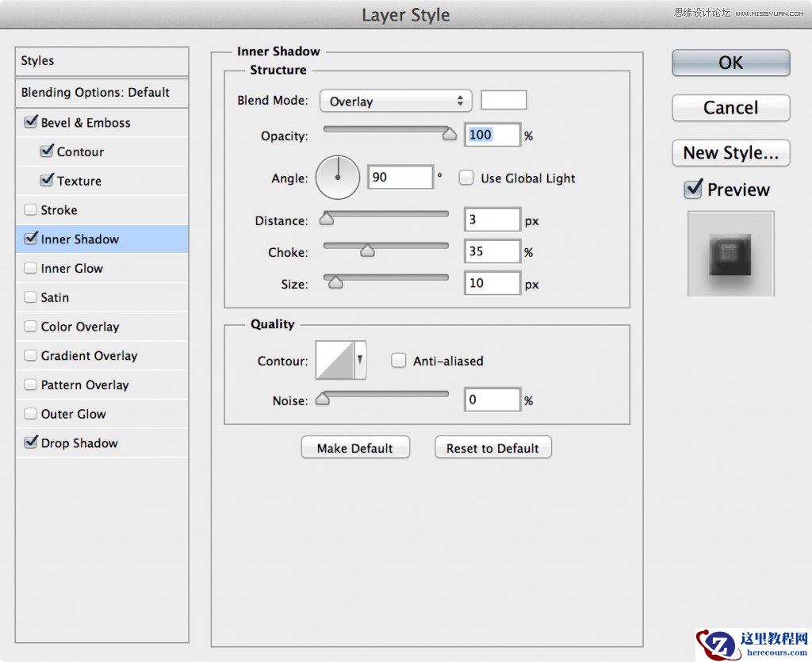This screenshot has width=812, height=662.
Task: Select the Contour sub-style row
Action: pos(102,151)
